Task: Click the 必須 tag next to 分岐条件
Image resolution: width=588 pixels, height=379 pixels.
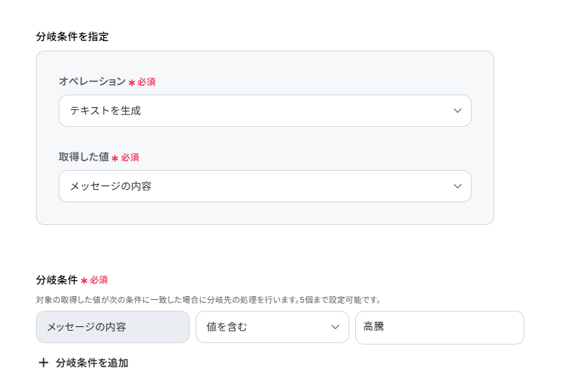Action: [99, 280]
